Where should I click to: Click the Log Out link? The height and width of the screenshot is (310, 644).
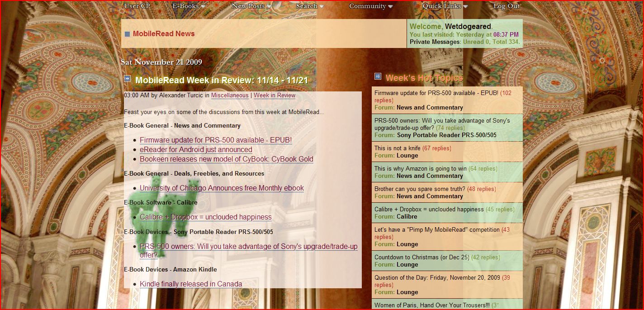point(507,6)
